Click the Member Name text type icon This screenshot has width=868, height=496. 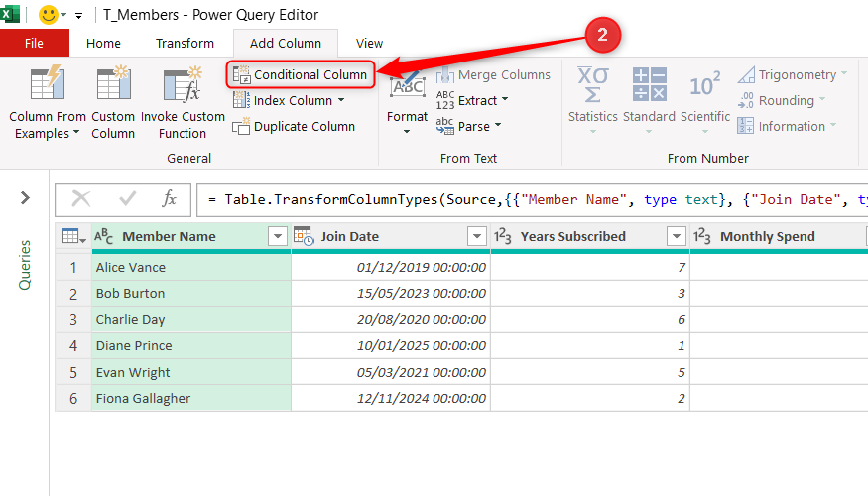(x=103, y=236)
